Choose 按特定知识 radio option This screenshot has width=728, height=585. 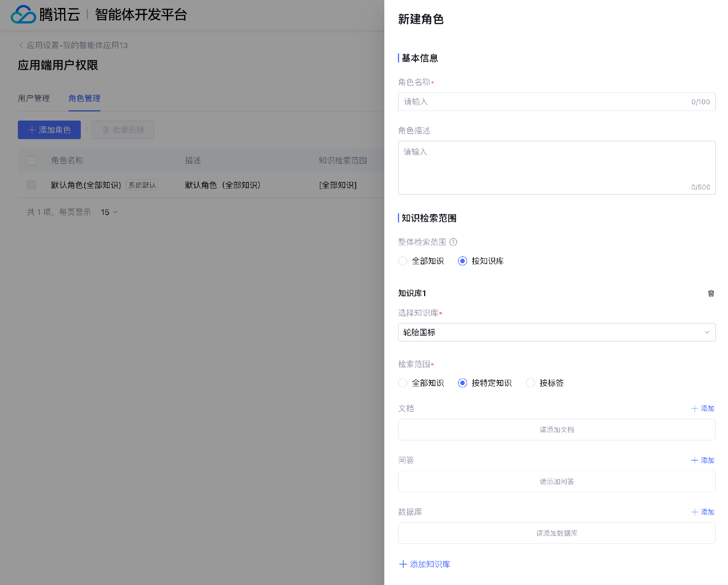(462, 383)
